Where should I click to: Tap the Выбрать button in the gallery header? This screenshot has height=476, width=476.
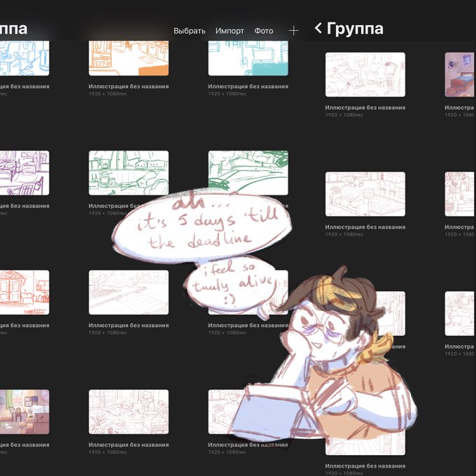pyautogui.click(x=190, y=31)
